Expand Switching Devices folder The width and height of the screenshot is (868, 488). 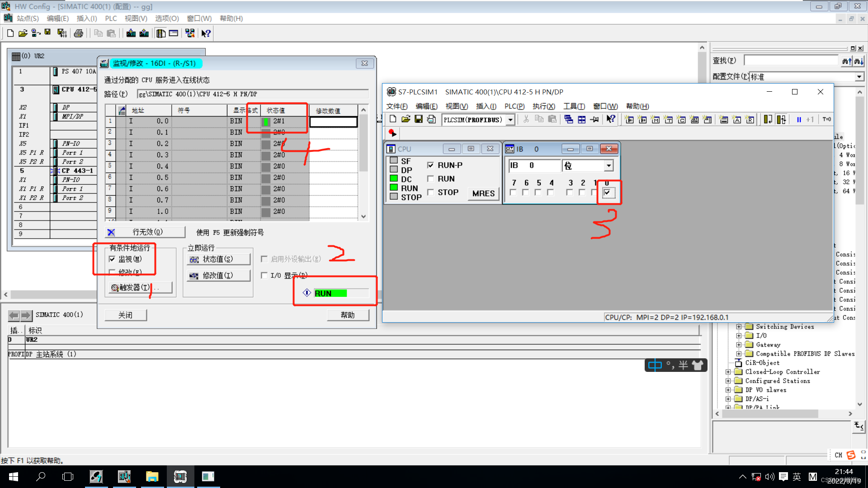(739, 327)
